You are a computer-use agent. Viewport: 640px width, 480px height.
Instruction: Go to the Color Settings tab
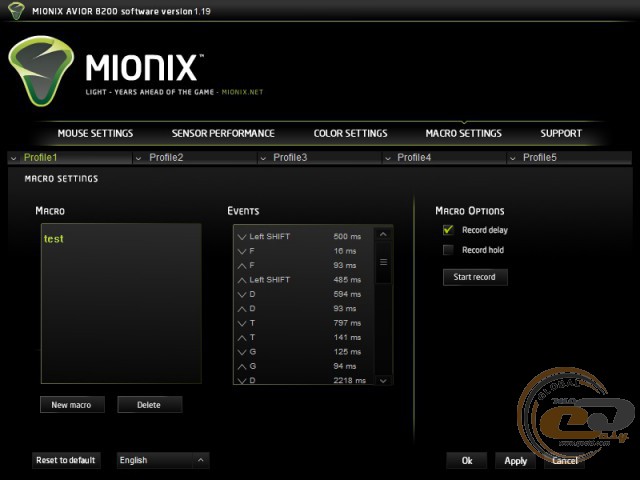[x=351, y=133]
